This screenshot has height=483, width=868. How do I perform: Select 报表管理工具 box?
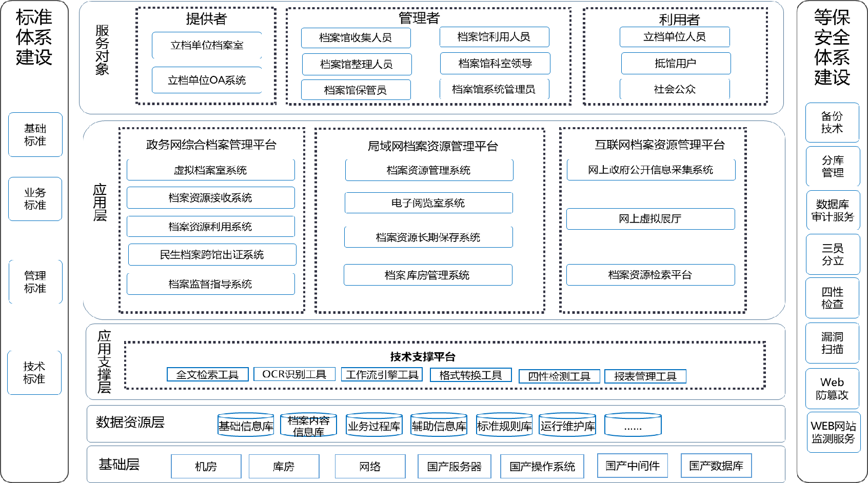pos(645,377)
